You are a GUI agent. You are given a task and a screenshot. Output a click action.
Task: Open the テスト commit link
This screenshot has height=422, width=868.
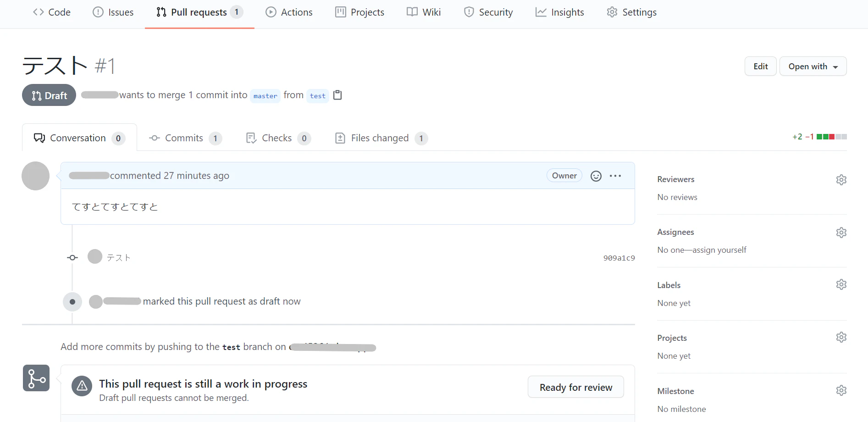[119, 258]
